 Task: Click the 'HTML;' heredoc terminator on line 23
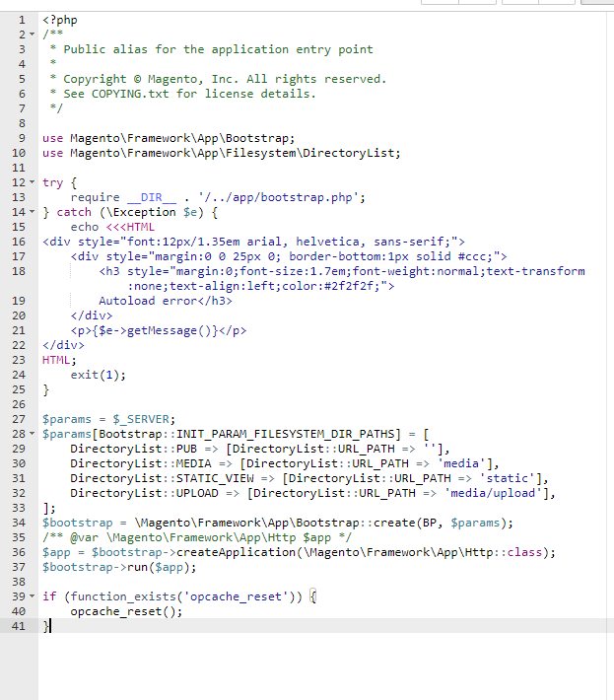pyautogui.click(x=59, y=360)
